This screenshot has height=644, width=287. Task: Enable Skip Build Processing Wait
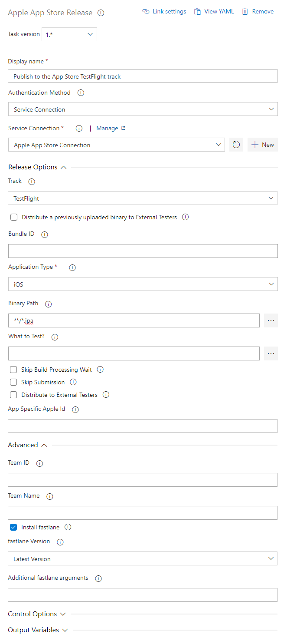click(x=13, y=369)
